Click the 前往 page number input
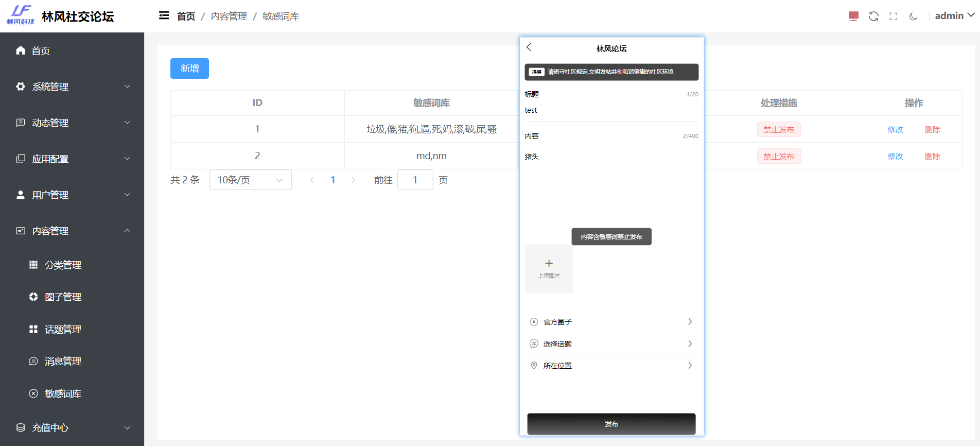 point(415,180)
